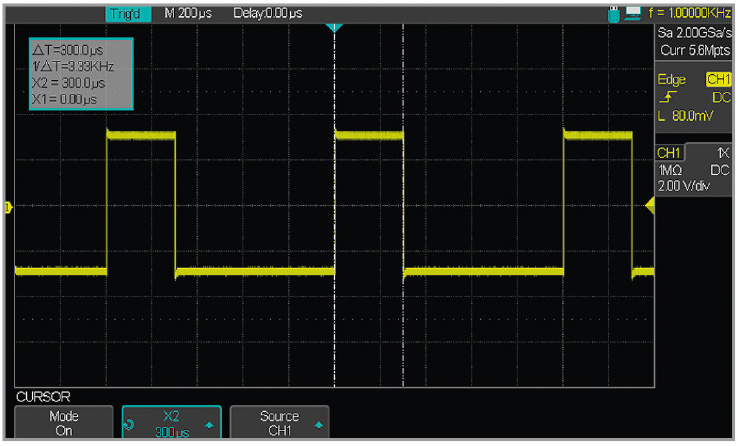Screen dimensions: 738x446
Task: Click the rising edge trigger slope icon
Action: coord(667,98)
